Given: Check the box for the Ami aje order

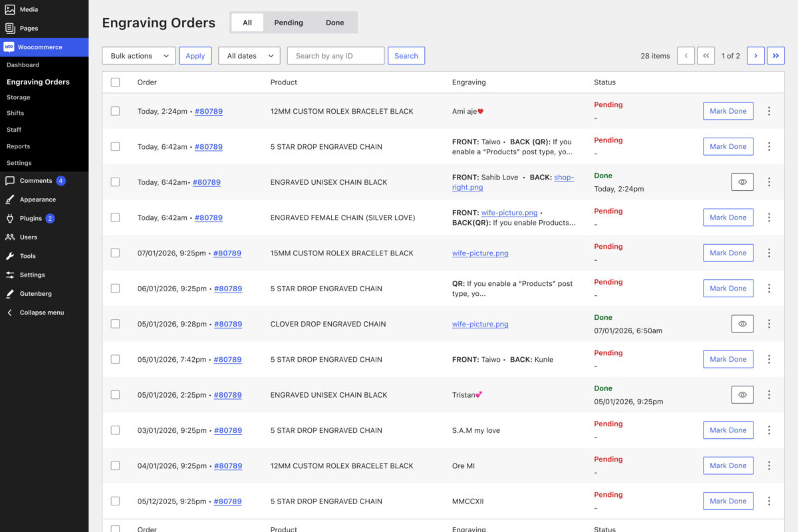Looking at the screenshot, I should (x=116, y=111).
